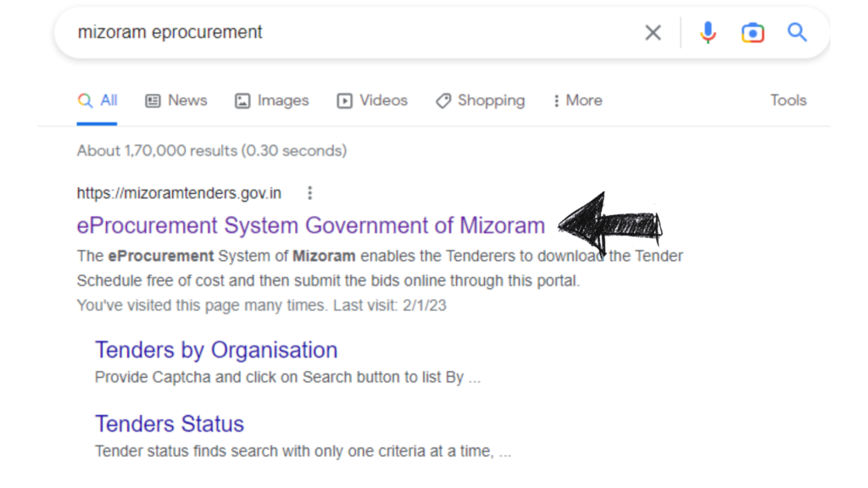The height and width of the screenshot is (488, 868).
Task: Switch to the Videos tab label
Action: tap(383, 101)
